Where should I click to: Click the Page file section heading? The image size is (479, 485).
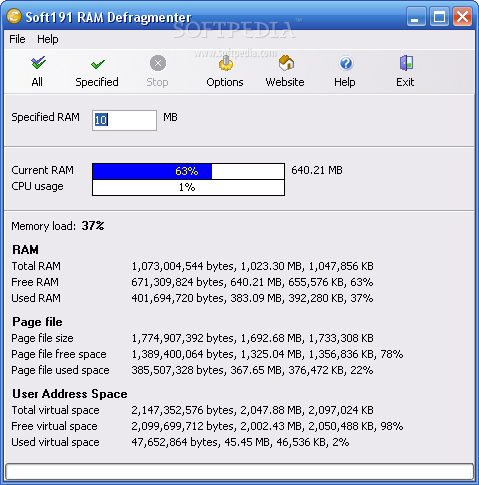tap(37, 322)
